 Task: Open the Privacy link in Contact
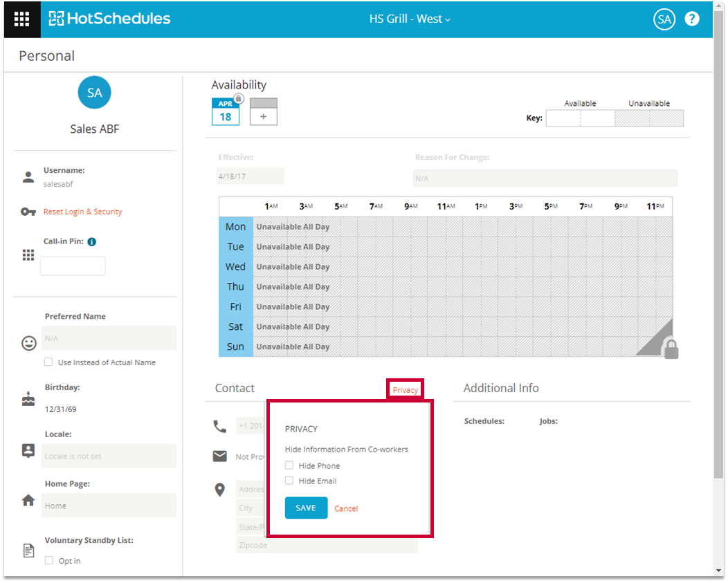[405, 390]
